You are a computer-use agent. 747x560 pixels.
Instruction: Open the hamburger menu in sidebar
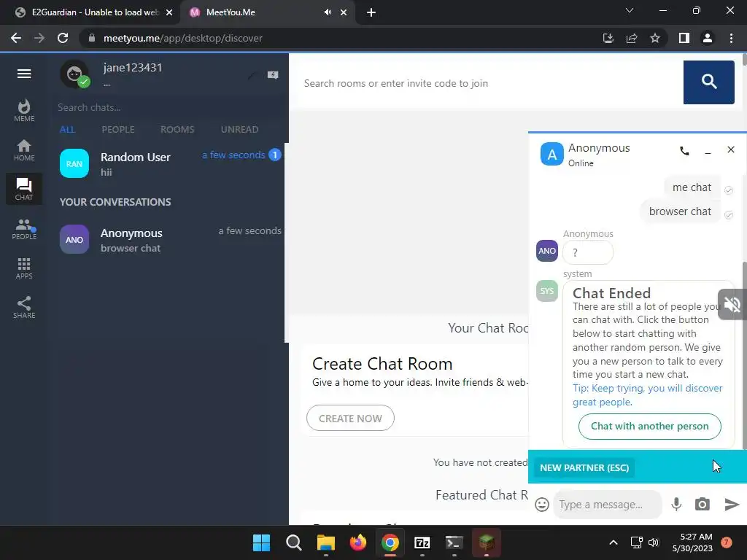point(24,74)
